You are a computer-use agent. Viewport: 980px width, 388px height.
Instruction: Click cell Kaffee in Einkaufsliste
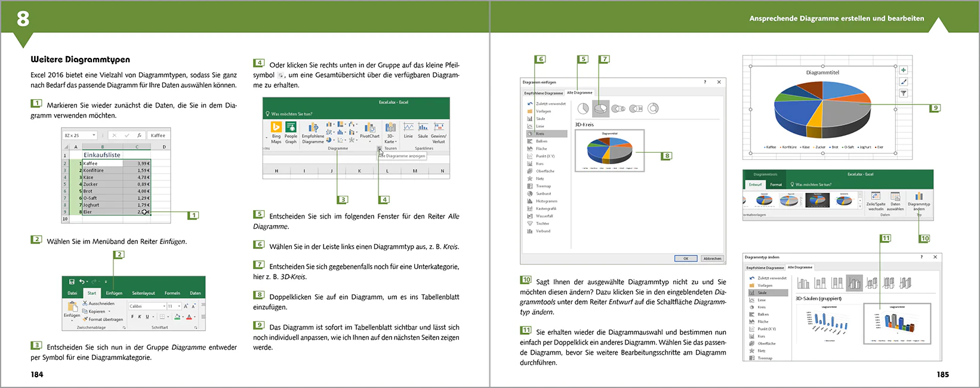pyautogui.click(x=103, y=163)
